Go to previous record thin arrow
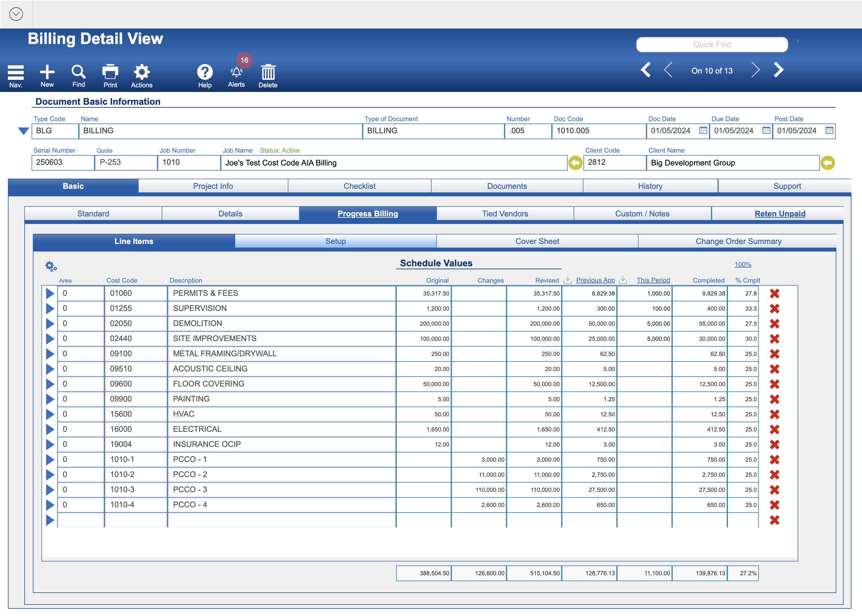The width and height of the screenshot is (862, 616). tap(669, 70)
